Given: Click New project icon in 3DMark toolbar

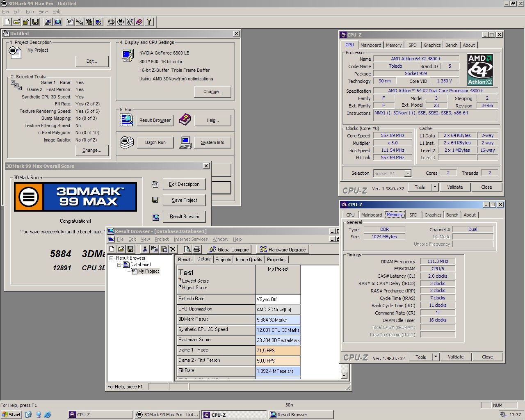Looking at the screenshot, I should pos(7,22).
